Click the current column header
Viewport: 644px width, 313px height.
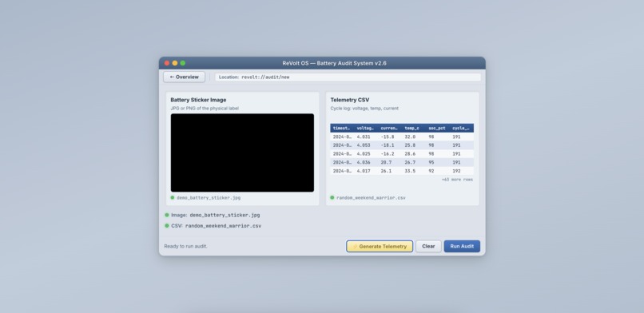[389, 128]
